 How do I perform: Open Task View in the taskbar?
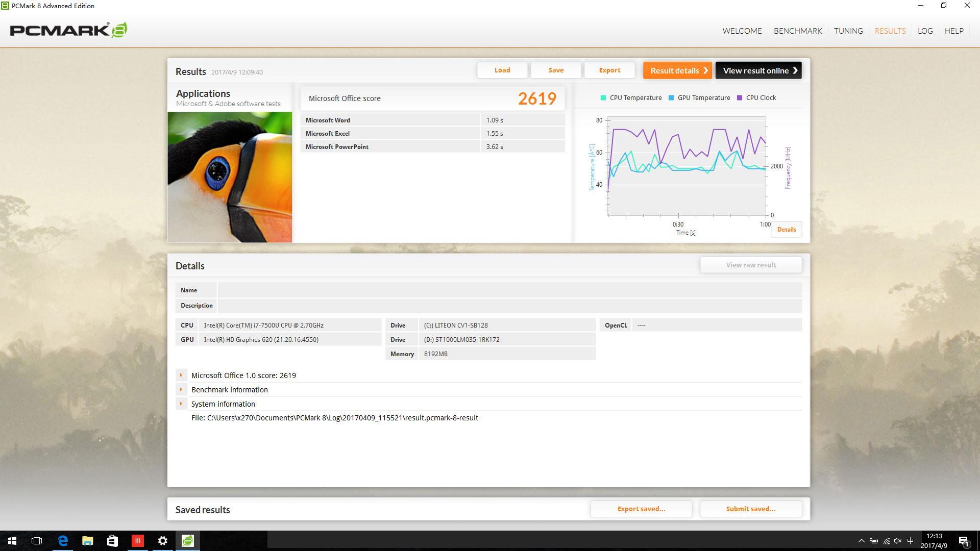pos(37,541)
